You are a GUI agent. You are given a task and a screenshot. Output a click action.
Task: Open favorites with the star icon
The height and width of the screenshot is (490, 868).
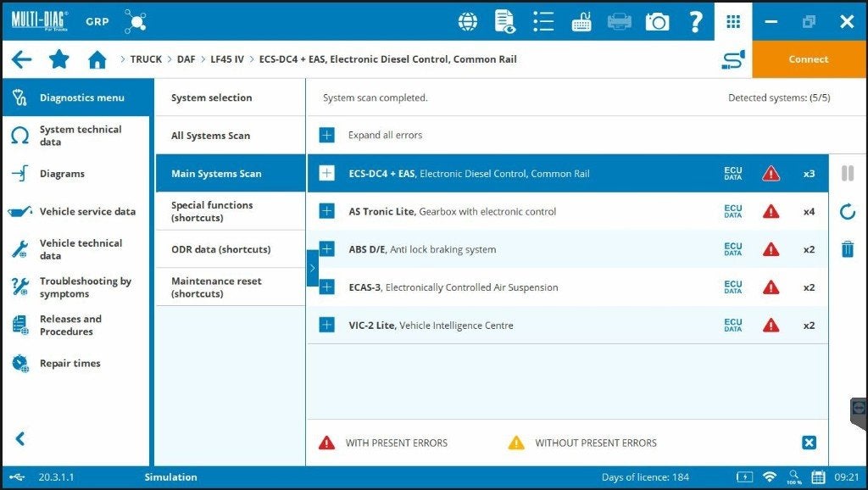(58, 58)
